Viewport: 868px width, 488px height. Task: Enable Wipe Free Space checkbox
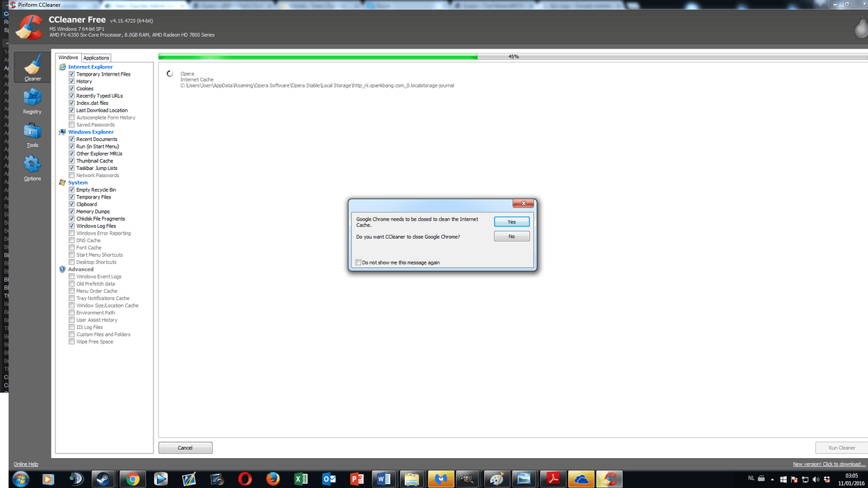click(72, 342)
